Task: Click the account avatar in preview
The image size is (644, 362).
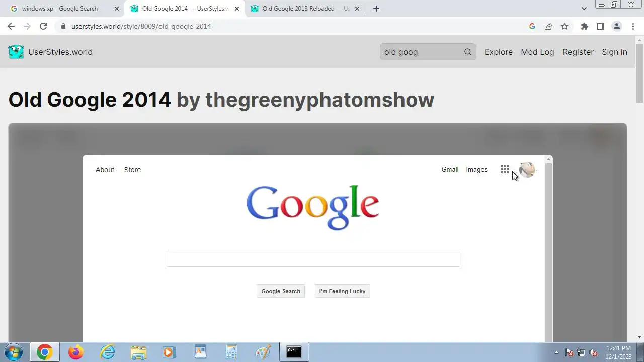Action: 527,169
